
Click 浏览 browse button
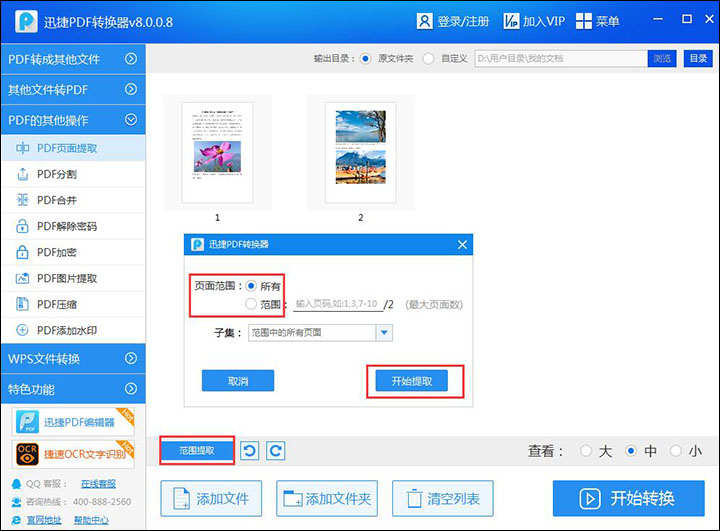662,59
